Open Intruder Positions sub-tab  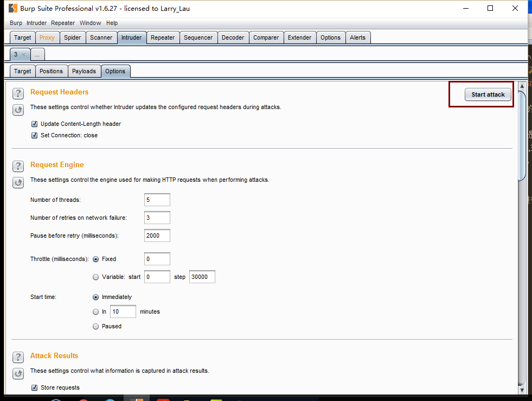tap(51, 71)
